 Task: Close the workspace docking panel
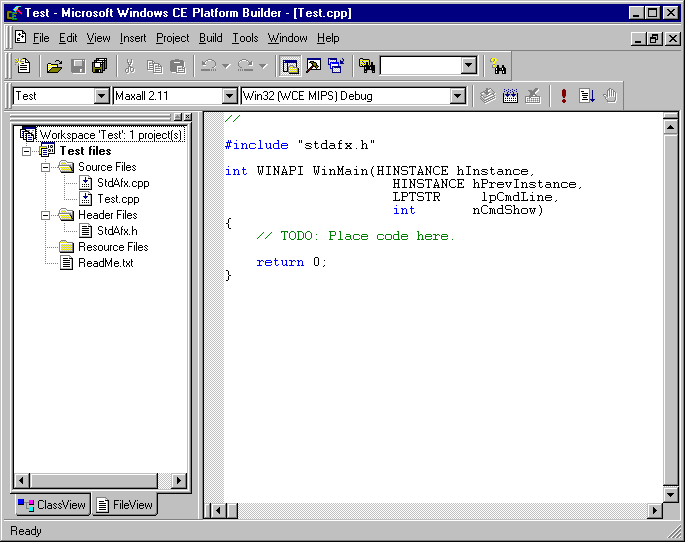coord(187,117)
